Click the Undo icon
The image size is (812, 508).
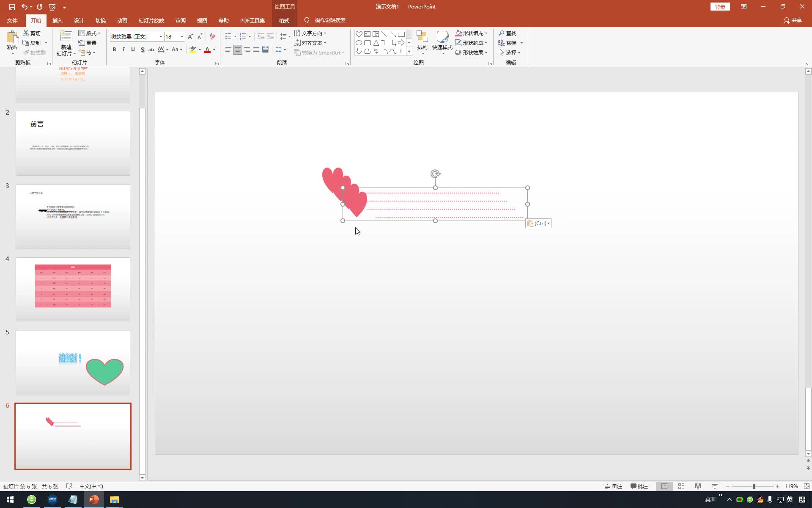[25, 7]
